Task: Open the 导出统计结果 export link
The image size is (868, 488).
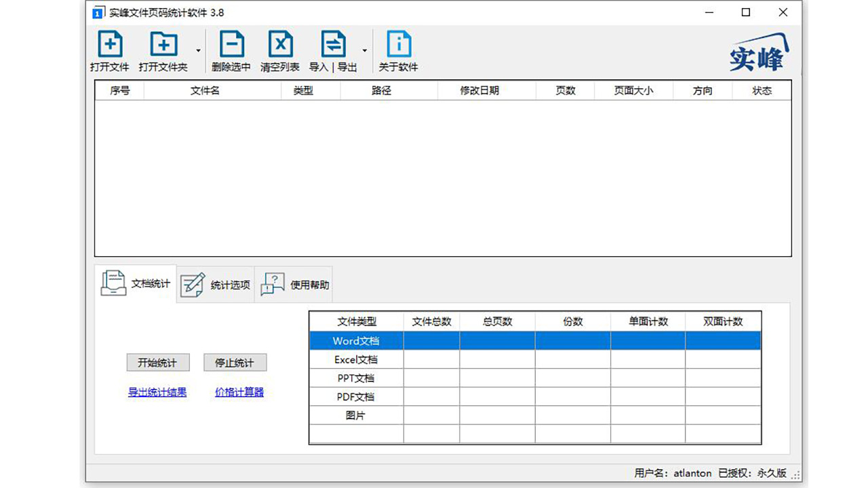Action: pos(157,392)
